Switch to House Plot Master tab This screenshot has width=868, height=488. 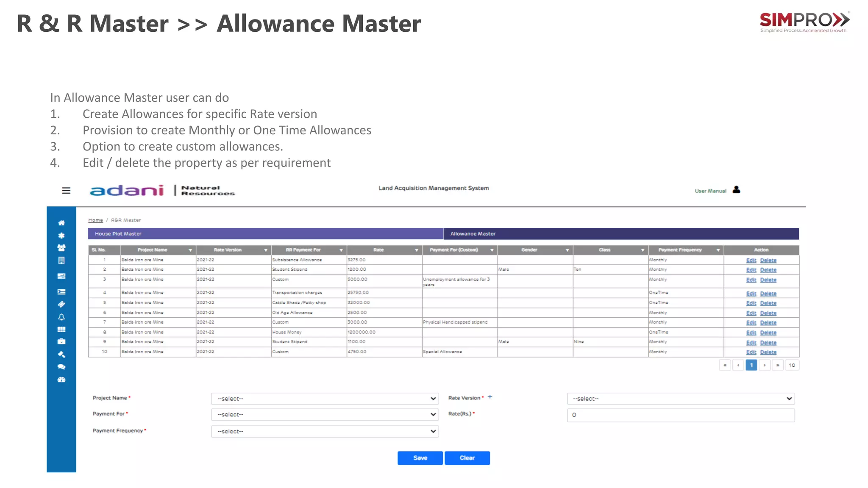point(265,234)
